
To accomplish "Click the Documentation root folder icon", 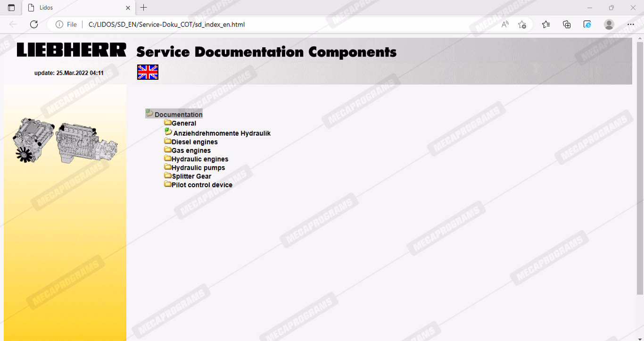I will click(x=149, y=113).
